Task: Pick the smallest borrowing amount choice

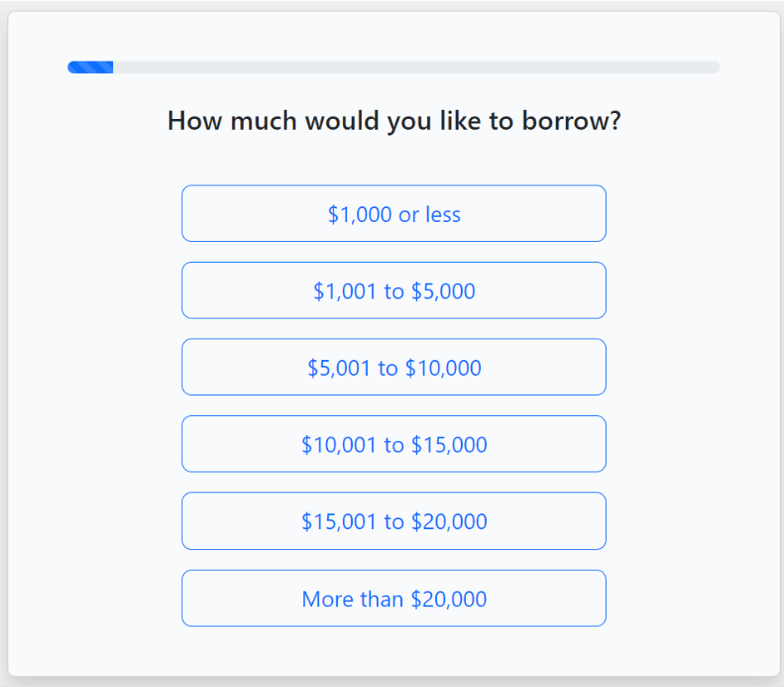Action: tap(394, 214)
